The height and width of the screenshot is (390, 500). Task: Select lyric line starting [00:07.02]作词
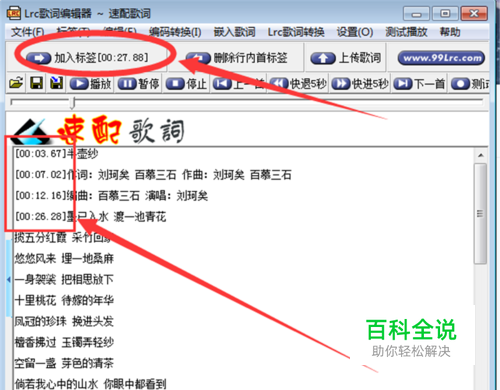[x=153, y=175]
